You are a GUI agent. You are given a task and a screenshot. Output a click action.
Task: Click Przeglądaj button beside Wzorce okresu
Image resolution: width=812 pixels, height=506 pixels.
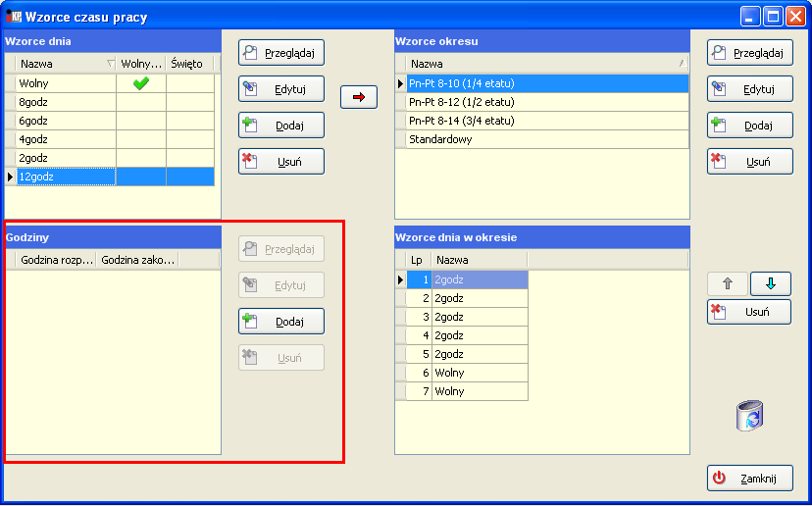click(x=750, y=53)
